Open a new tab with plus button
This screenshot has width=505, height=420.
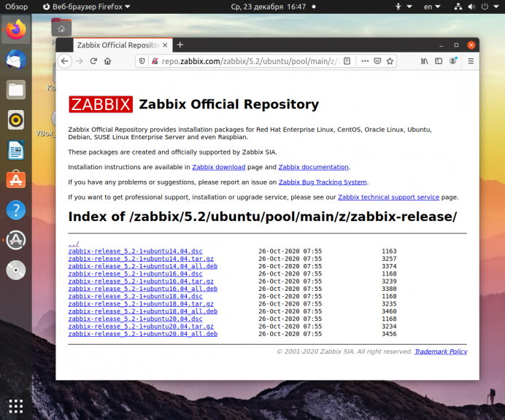tap(180, 45)
